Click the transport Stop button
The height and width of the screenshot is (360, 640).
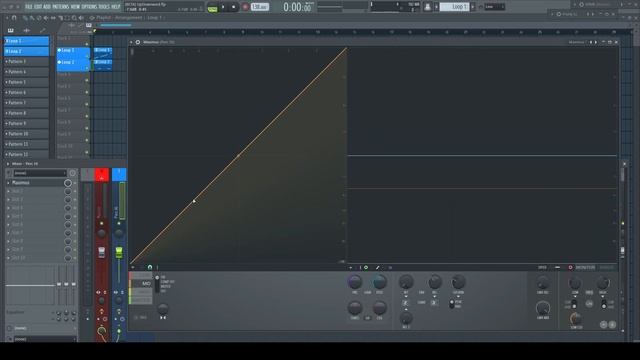233,7
